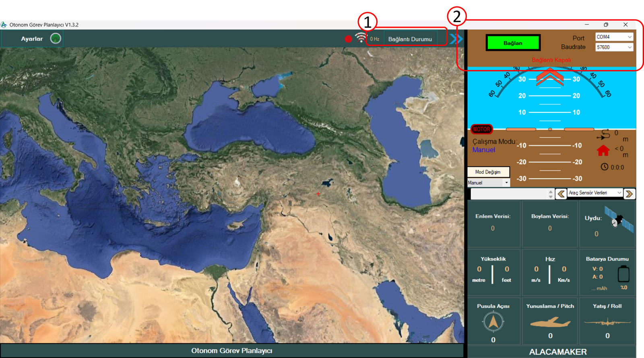Click the satellite icon in Uydu panel

coord(618,219)
